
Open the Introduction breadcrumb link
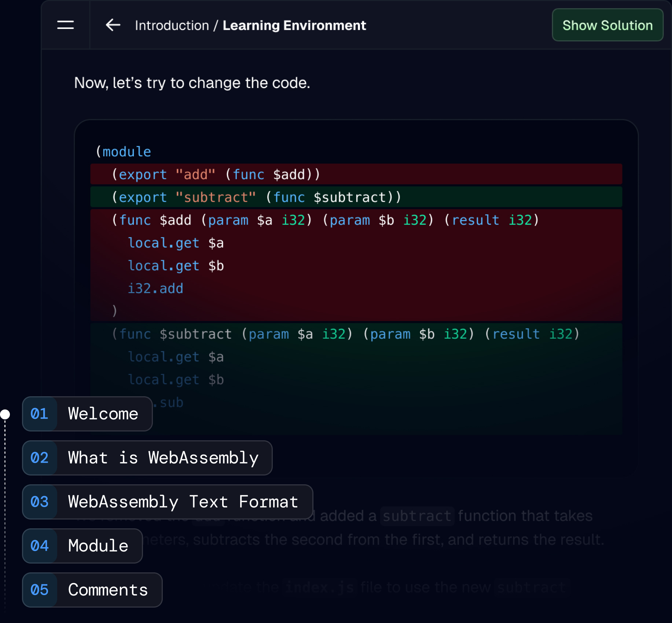coord(171,25)
